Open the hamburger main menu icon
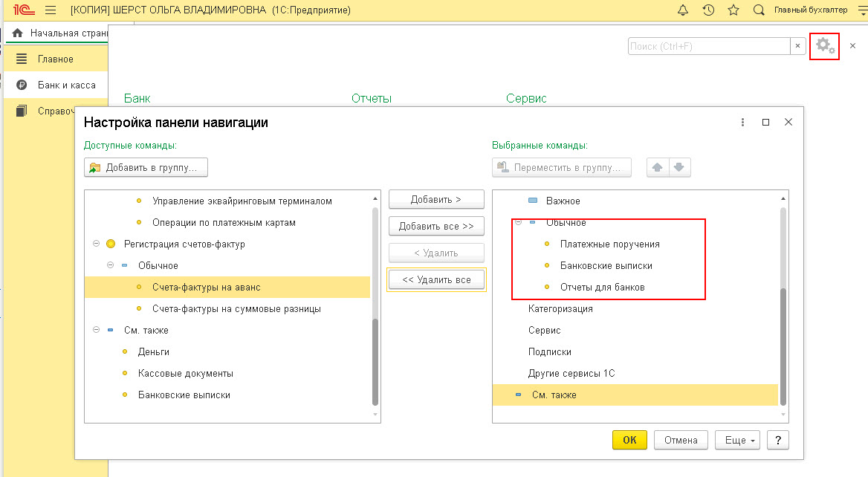868x477 pixels. coord(51,10)
